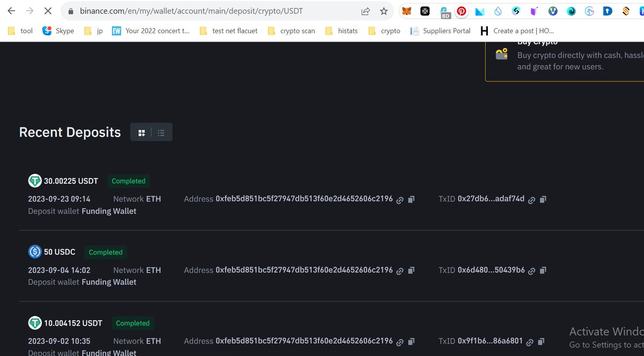Go back with the browser back arrow
Viewport: 644px width, 356px height.
tap(11, 11)
